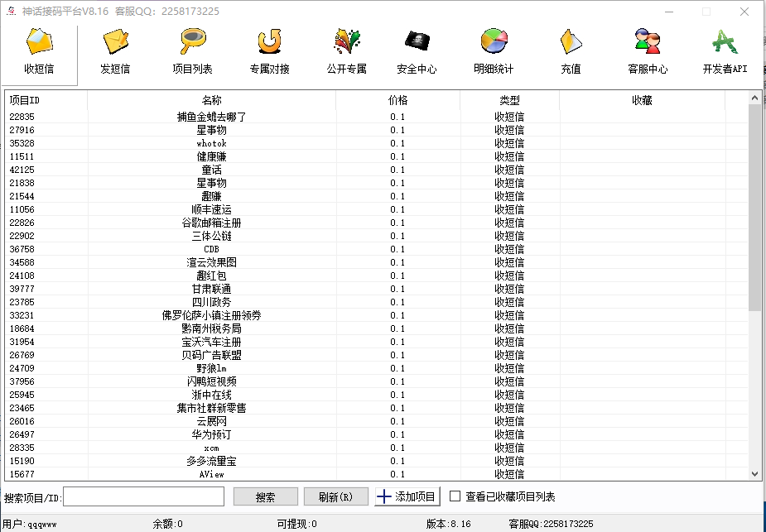
Task: Click the 价格 column header
Action: (397, 100)
